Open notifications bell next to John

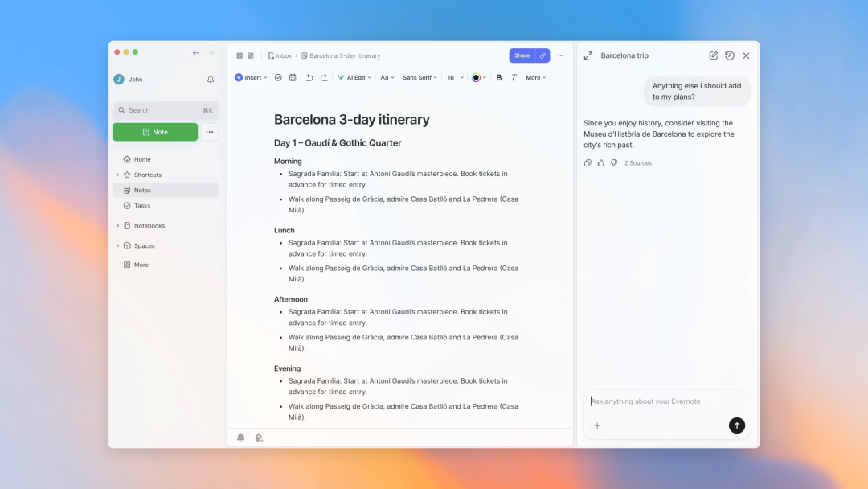(x=211, y=80)
